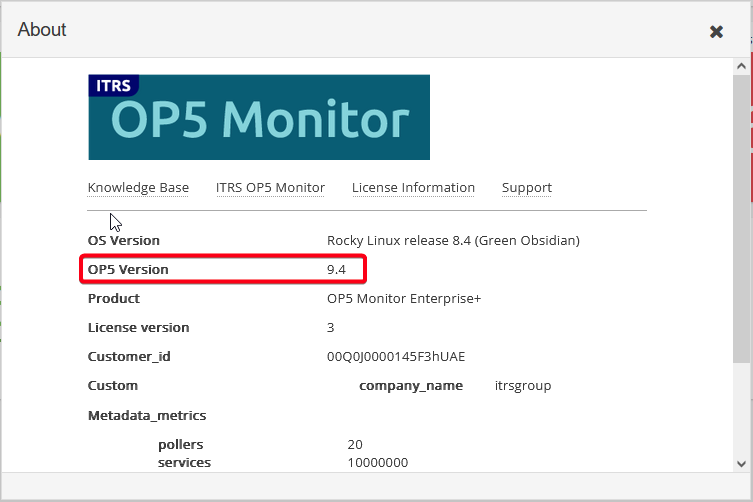The width and height of the screenshot is (753, 502).
Task: Click the 'Custom' label
Action: (x=112, y=386)
